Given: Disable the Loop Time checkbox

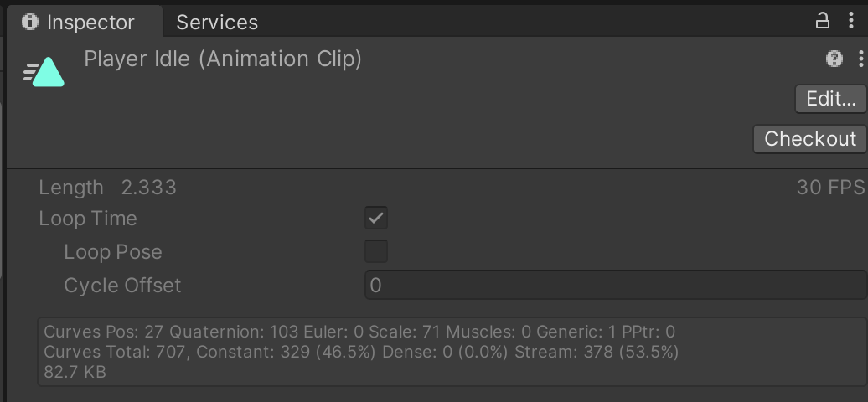Looking at the screenshot, I should coord(376,219).
